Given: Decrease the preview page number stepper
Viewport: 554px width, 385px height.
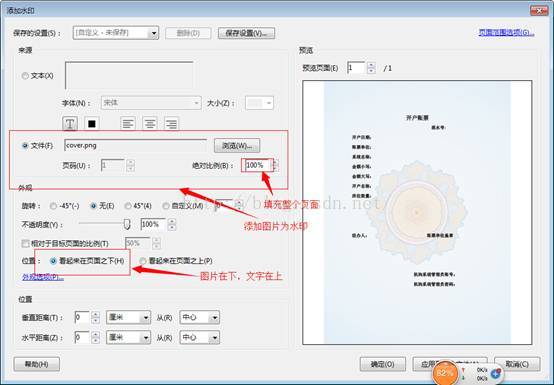Looking at the screenshot, I should point(371,70).
